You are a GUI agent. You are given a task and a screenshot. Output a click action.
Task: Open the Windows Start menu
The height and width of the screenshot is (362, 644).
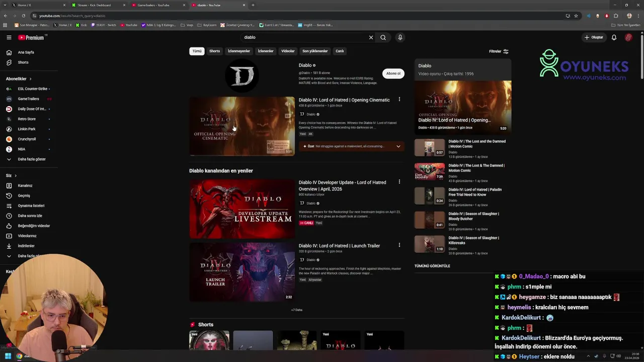[x=8, y=356]
